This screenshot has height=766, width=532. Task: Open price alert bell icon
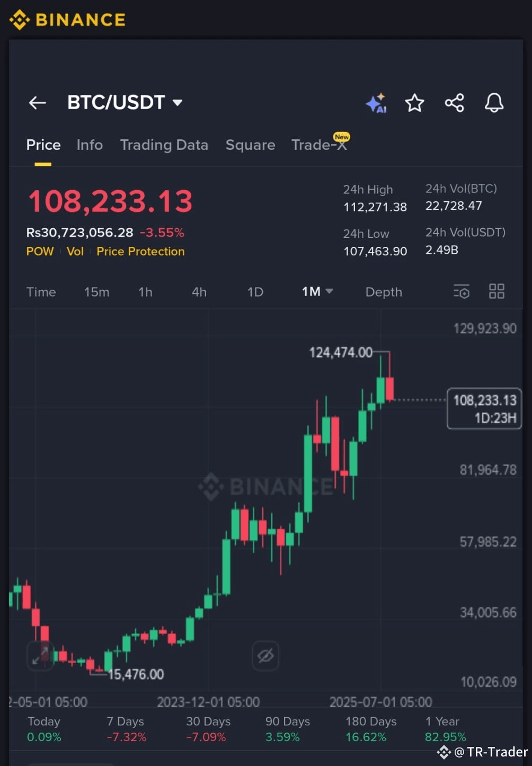click(494, 103)
